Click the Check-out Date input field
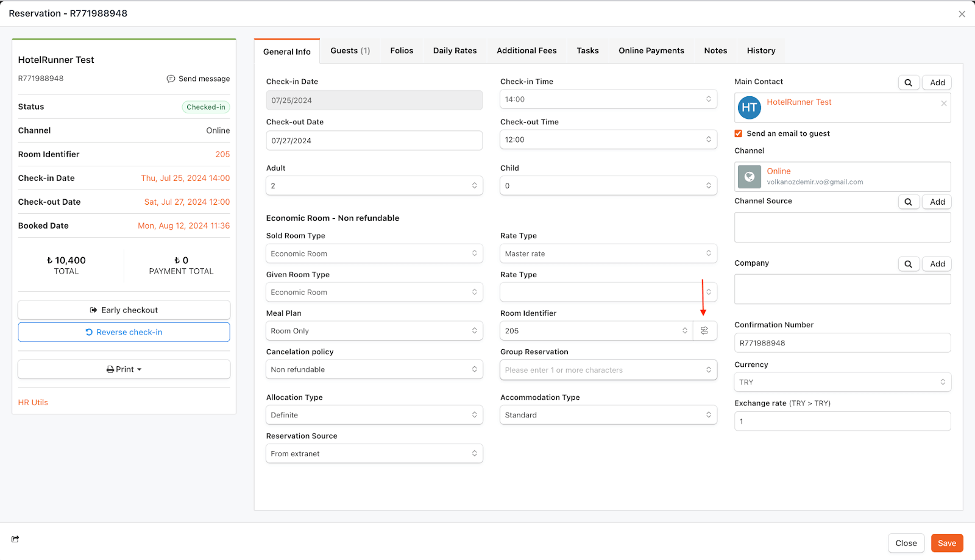The image size is (975, 560). coord(374,141)
